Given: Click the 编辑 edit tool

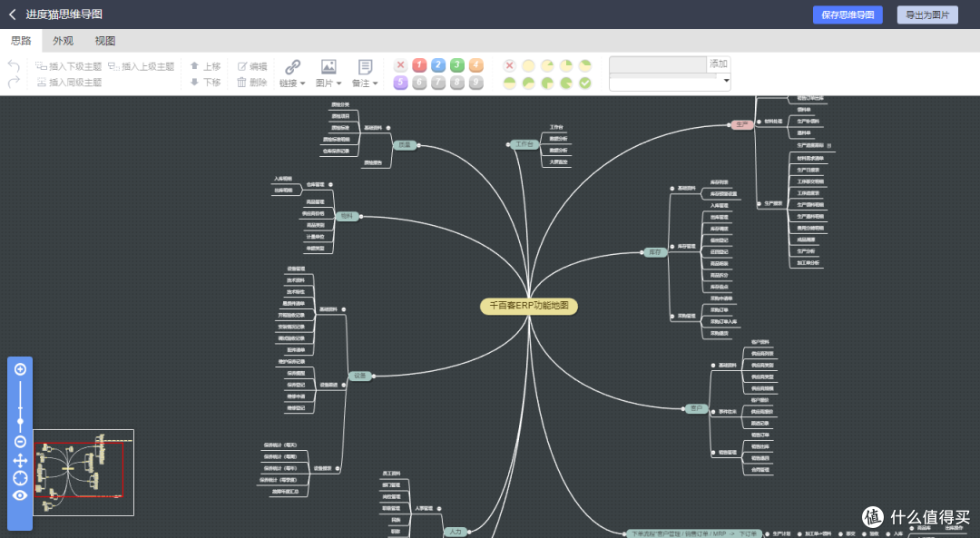Looking at the screenshot, I should pos(252,66).
